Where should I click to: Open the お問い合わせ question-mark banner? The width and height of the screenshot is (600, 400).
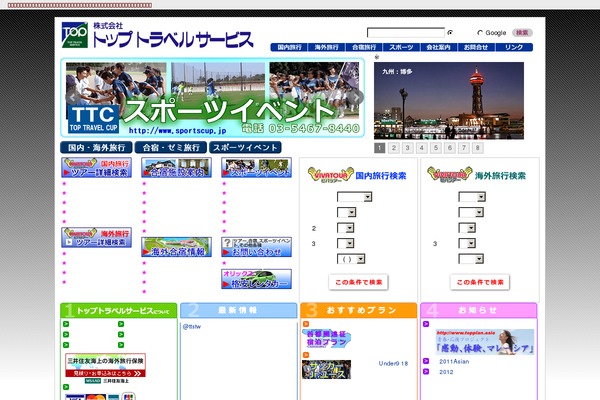256,247
